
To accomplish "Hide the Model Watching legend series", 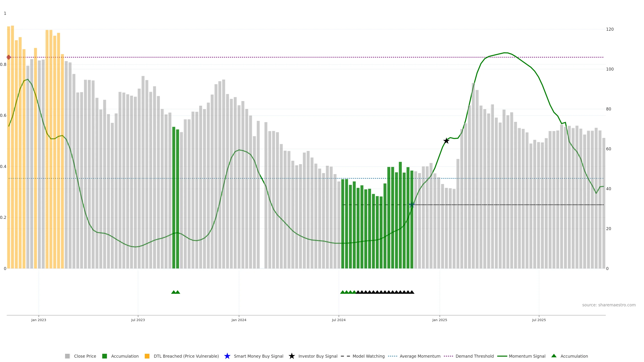I will (x=368, y=356).
